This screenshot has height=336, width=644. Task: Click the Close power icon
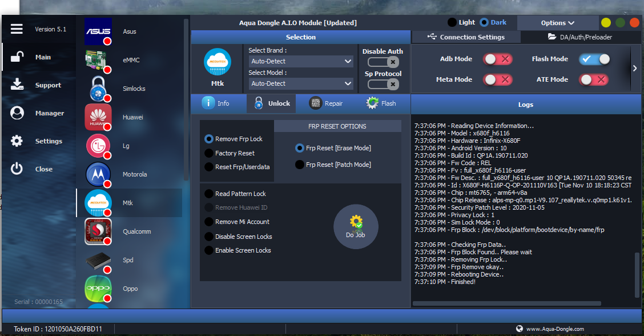17,169
